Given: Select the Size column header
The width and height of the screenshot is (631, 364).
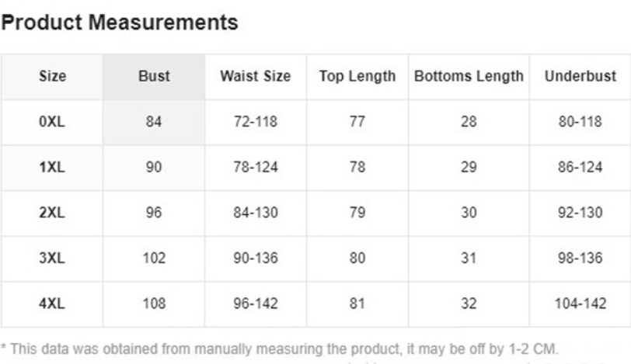Looking at the screenshot, I should point(52,76).
